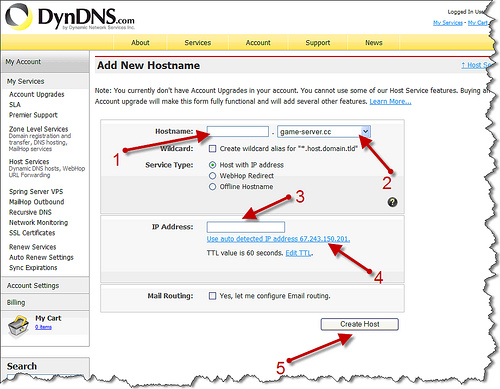Open Network Monitoring
The height and width of the screenshot is (389, 500).
tap(39, 223)
